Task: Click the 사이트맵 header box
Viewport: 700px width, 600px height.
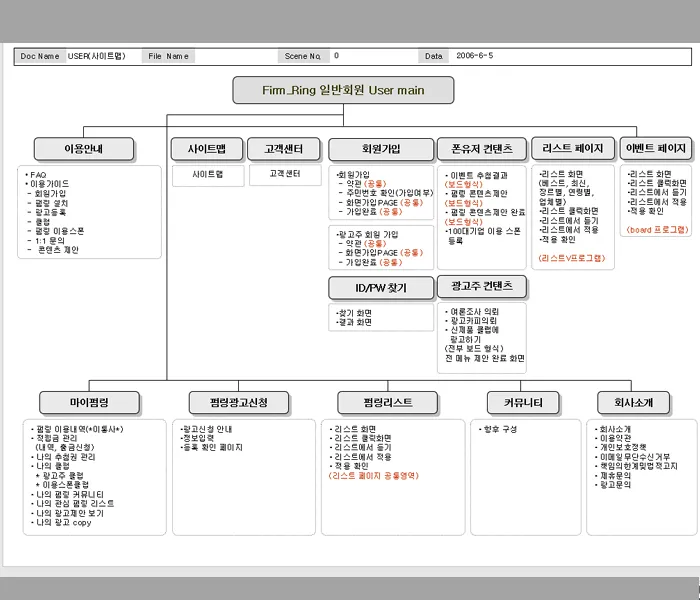Action: pyautogui.click(x=206, y=149)
